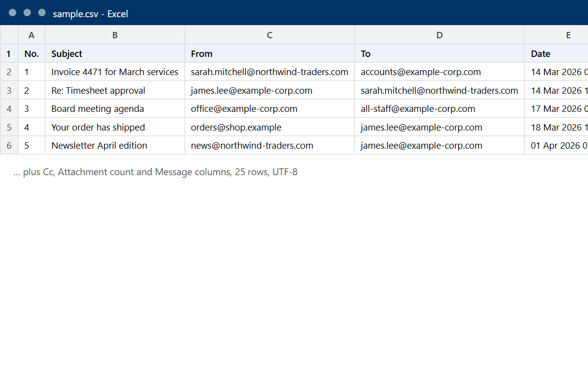
Task: Select cell all-staff@example-corp.com
Action: pos(440,108)
